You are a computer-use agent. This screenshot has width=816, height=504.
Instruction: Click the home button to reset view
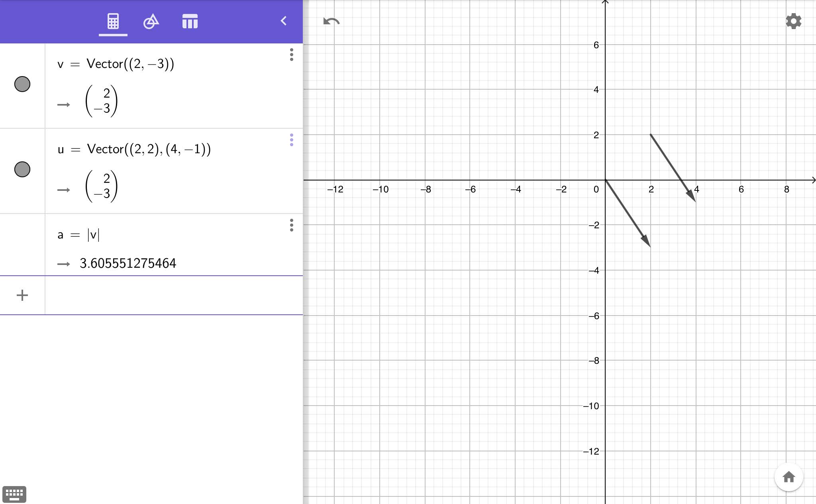(x=789, y=477)
